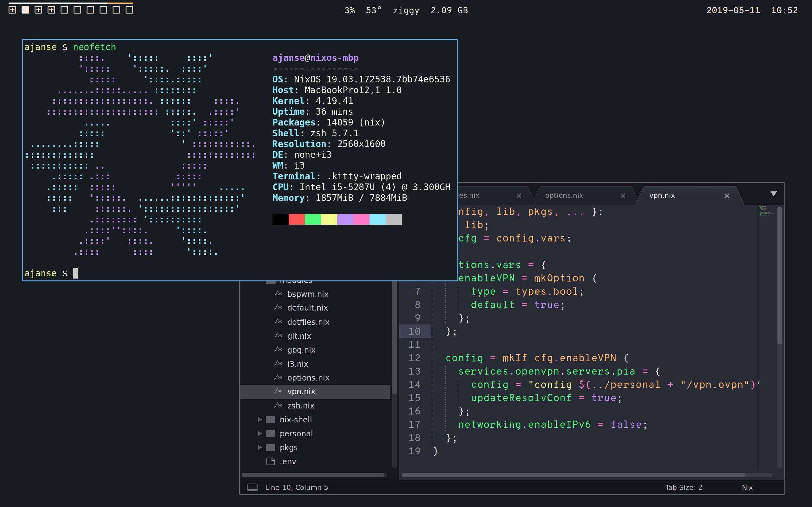The height and width of the screenshot is (507, 812).
Task: Open the tab list dropdown arrow
Action: (x=773, y=194)
